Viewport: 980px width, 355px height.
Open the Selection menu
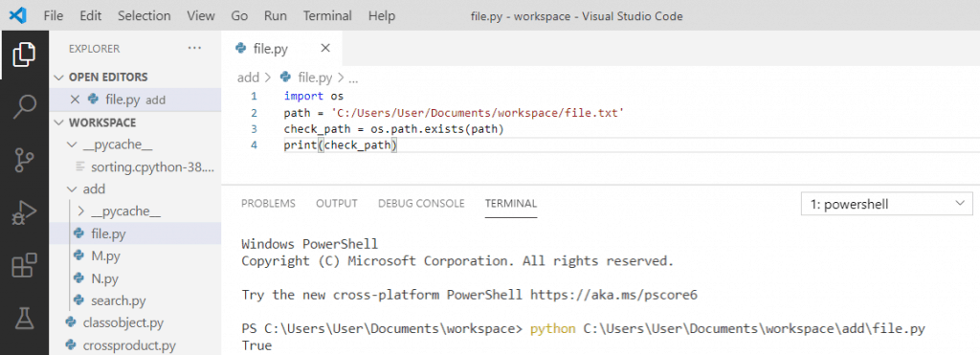click(x=145, y=15)
